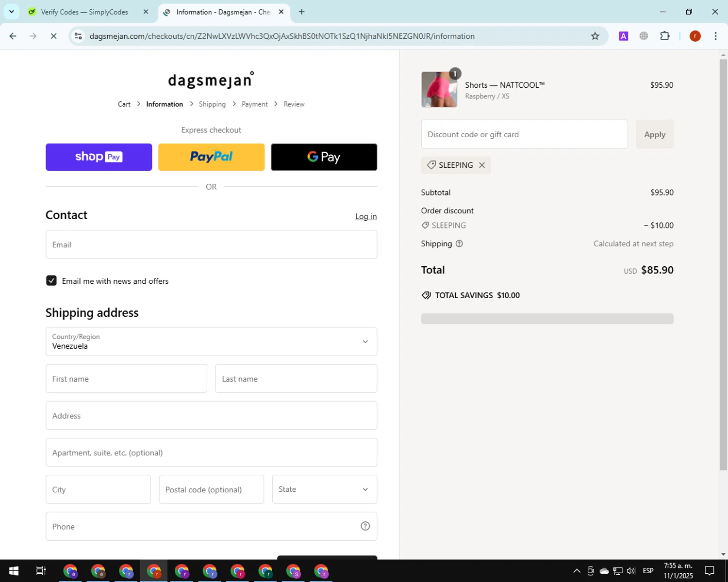
Task: Click the page vertical scrollbar
Action: [x=723, y=264]
